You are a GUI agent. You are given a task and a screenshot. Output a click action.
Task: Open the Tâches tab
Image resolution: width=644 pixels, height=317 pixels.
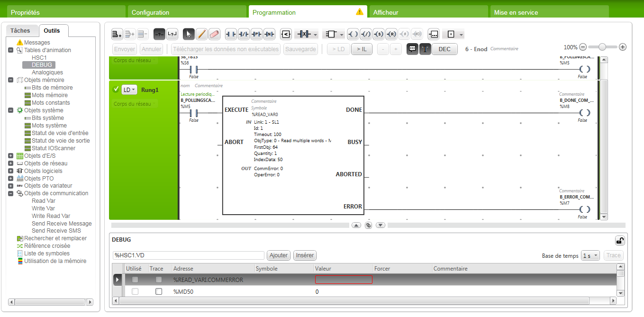[x=20, y=31]
